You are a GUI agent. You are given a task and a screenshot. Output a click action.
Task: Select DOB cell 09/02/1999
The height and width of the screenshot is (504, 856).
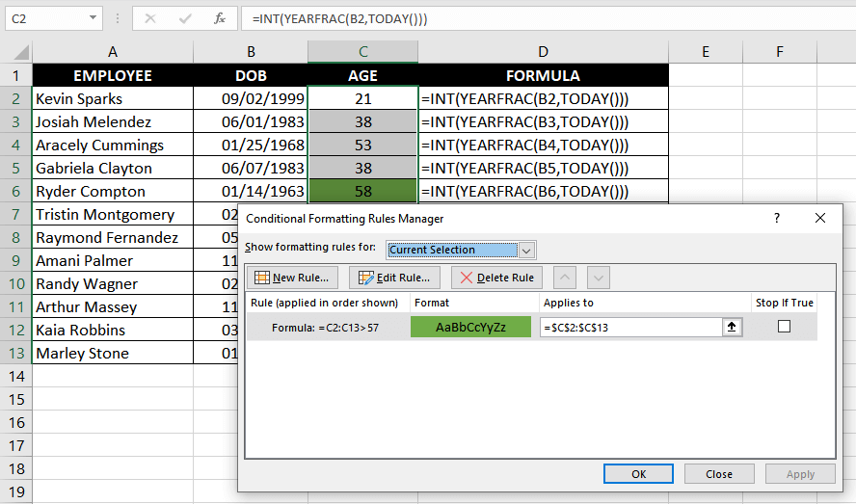tap(251, 99)
